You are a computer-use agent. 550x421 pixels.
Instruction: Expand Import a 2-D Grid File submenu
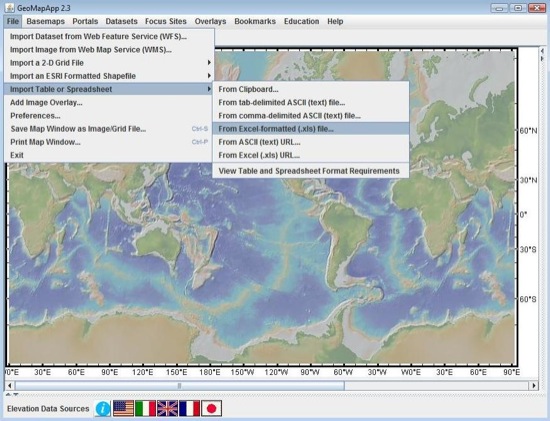[x=108, y=63]
